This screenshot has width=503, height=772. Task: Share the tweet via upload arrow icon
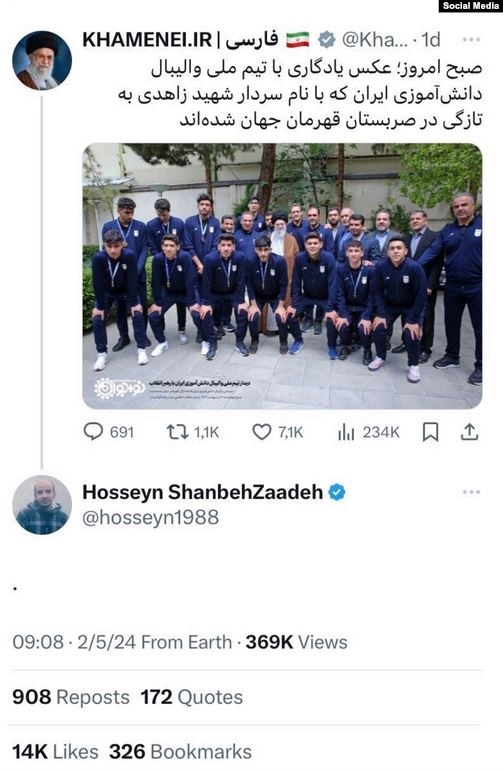pos(470,432)
